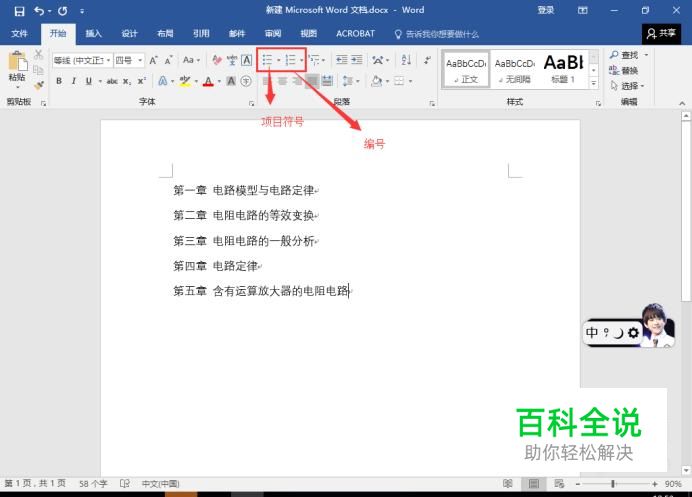Image resolution: width=692 pixels, height=497 pixels.
Task: Click the text effects glowing A icon
Action: click(163, 81)
